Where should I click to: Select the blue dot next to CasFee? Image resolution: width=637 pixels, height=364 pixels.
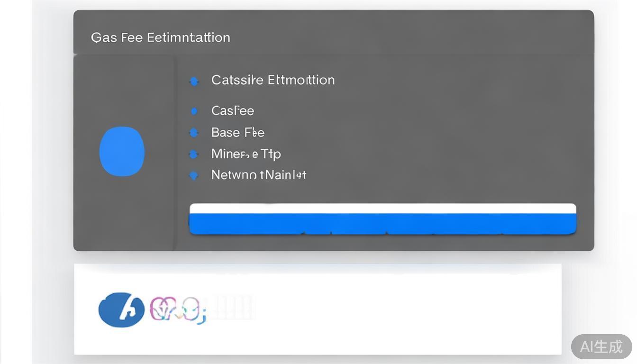(x=194, y=111)
